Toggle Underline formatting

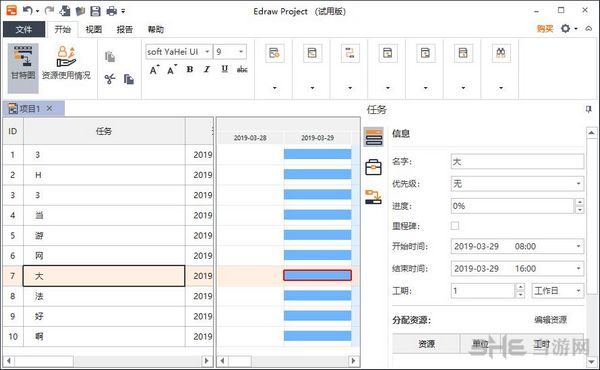[225, 69]
